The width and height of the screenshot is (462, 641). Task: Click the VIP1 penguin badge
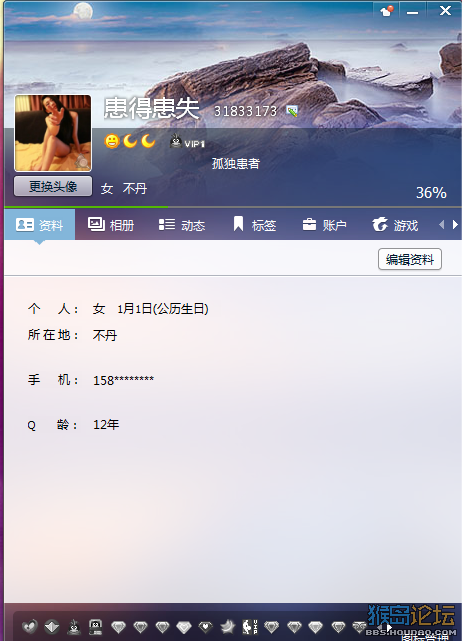click(187, 142)
